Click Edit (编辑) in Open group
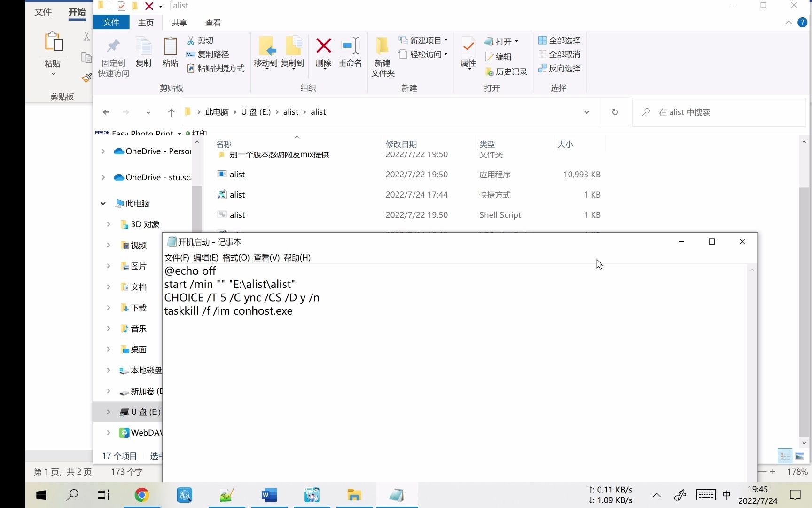Viewport: 812px width, 508px height. pyautogui.click(x=498, y=56)
